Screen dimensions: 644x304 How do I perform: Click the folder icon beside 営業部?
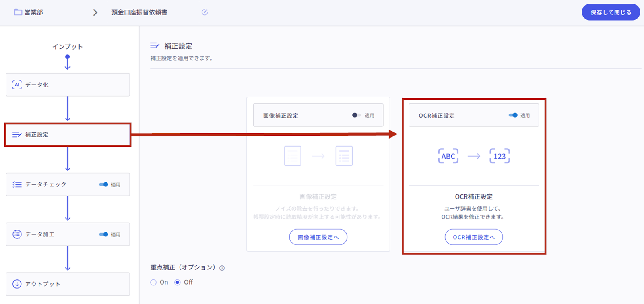pyautogui.click(x=18, y=12)
